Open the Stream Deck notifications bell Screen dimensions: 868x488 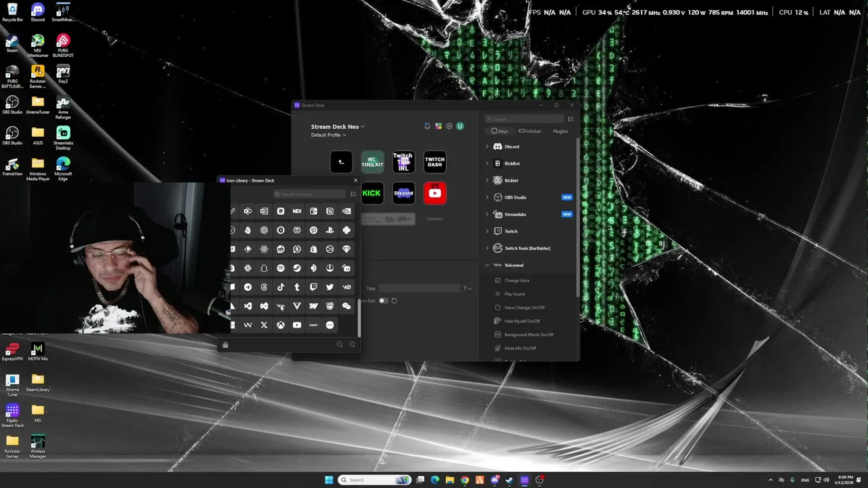427,126
